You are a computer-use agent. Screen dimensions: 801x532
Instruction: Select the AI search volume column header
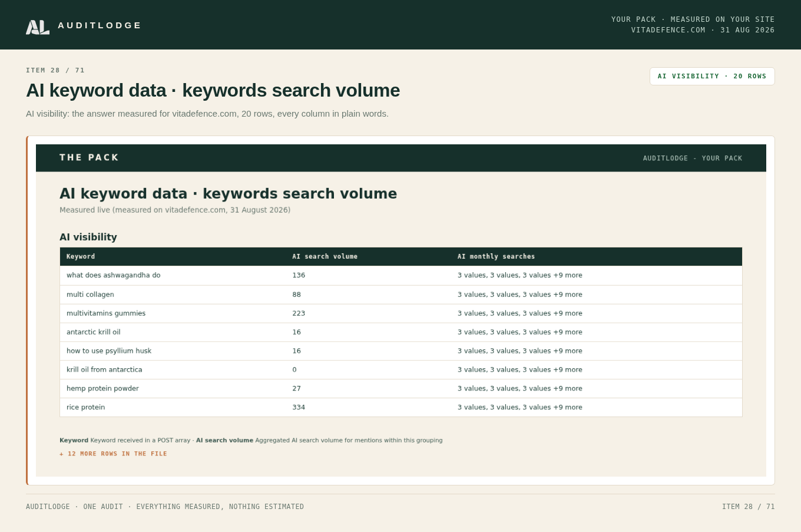click(x=325, y=257)
